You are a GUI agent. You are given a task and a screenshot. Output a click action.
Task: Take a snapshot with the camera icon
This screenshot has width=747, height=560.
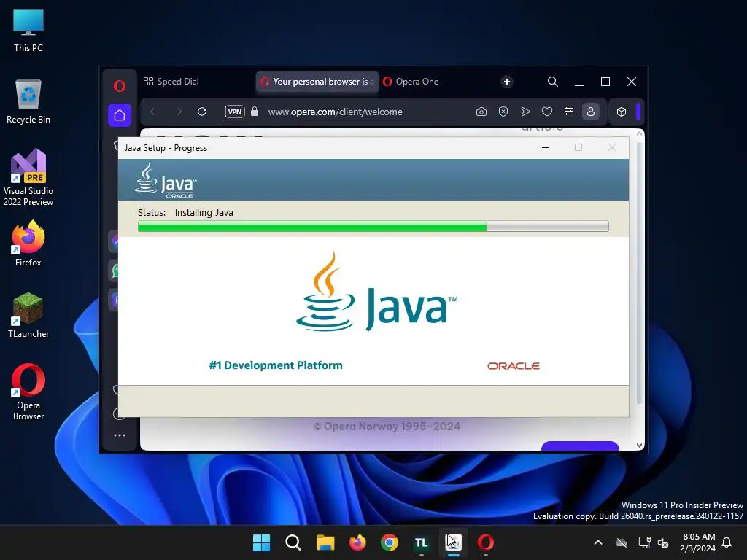pyautogui.click(x=481, y=112)
